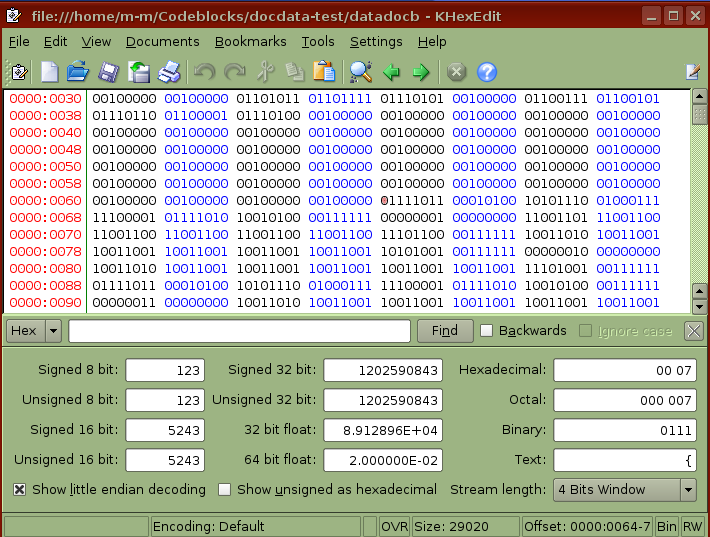This screenshot has height=537, width=710.
Task: Save the document with floppy icon
Action: tap(108, 72)
